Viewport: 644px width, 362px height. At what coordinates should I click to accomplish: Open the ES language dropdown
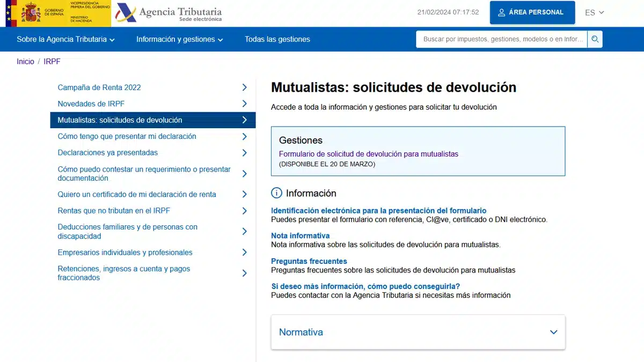coord(595,12)
